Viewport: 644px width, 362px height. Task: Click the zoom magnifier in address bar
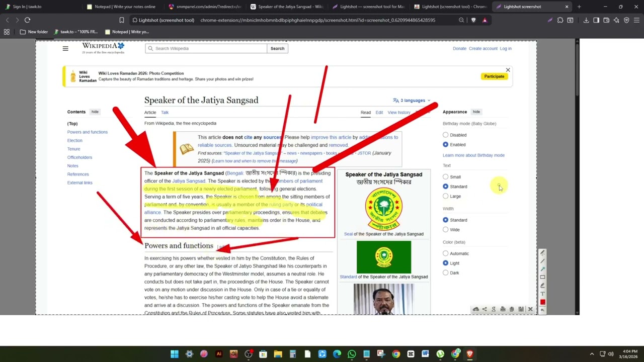click(461, 20)
